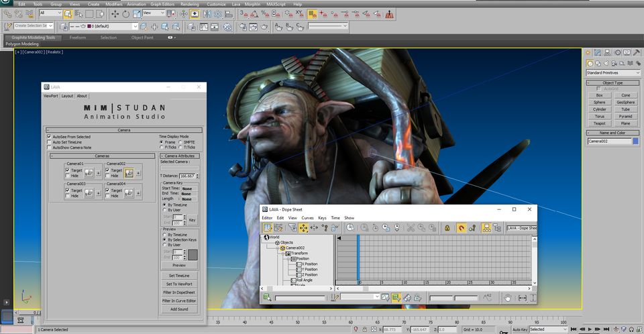Select the Move Keys tool in Dope Sheet
644x334 pixels.
(x=303, y=228)
